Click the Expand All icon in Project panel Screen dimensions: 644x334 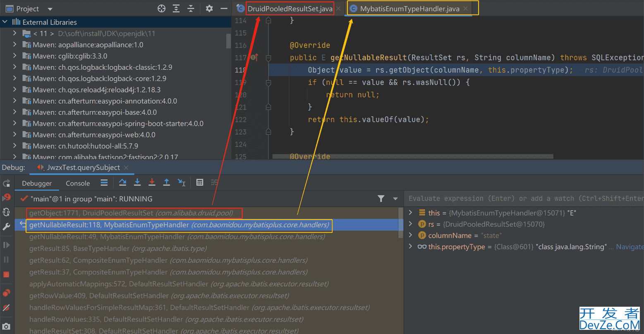click(x=176, y=9)
